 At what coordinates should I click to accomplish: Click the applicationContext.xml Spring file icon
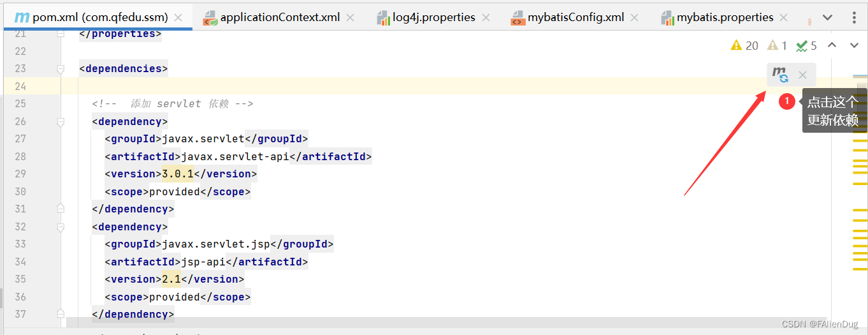210,18
